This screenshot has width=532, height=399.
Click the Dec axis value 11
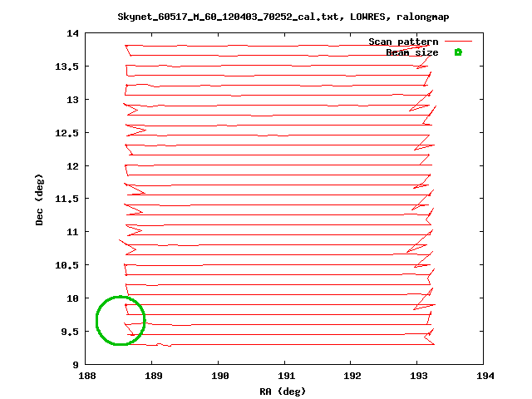pyautogui.click(x=72, y=232)
